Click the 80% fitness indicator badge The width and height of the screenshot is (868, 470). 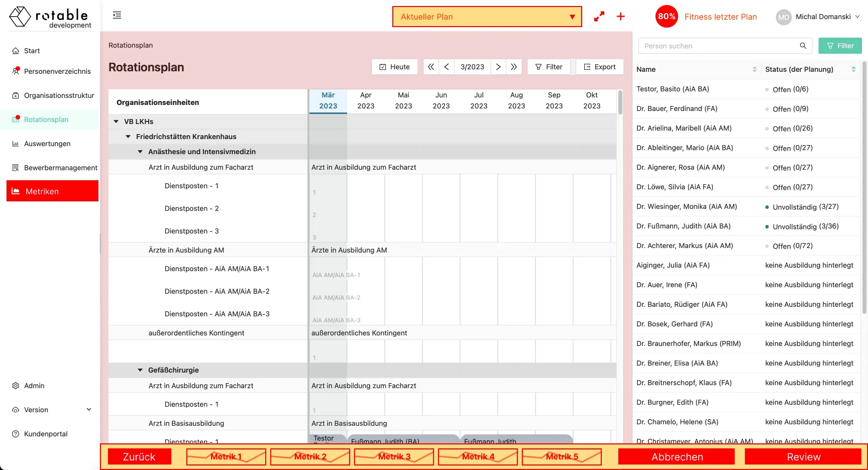pos(667,17)
